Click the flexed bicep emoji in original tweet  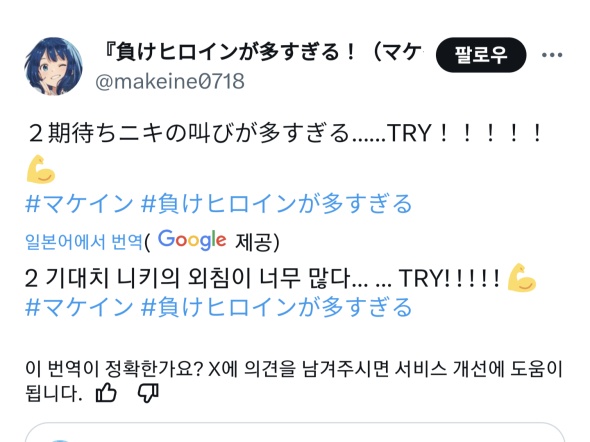41,169
